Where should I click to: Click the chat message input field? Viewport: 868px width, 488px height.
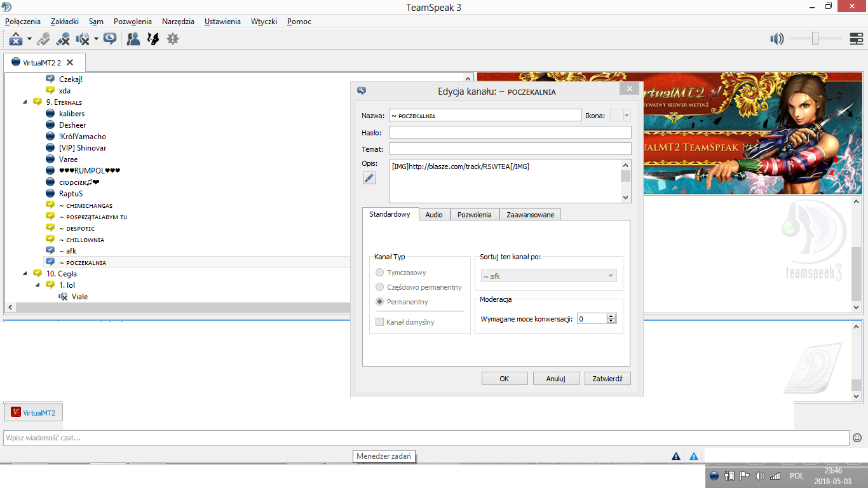coord(426,438)
